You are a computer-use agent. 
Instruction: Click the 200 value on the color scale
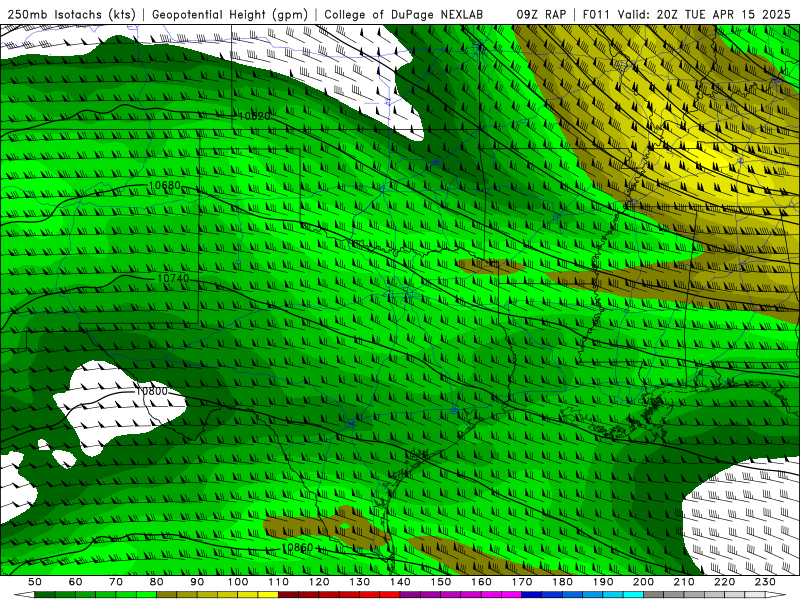coord(644,582)
